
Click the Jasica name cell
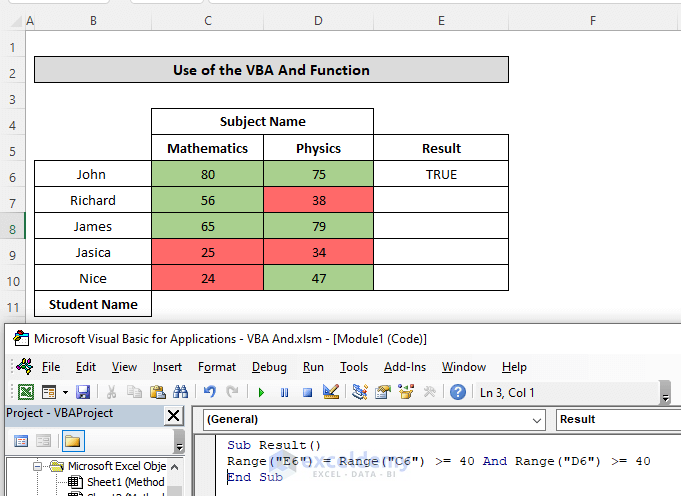tap(93, 252)
